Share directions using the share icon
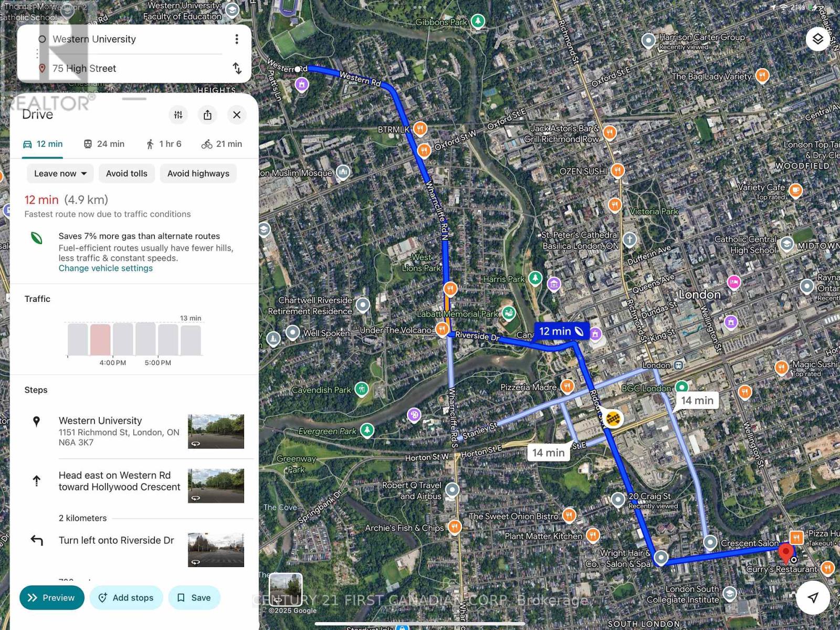Viewport: 840px width, 630px height. [208, 115]
